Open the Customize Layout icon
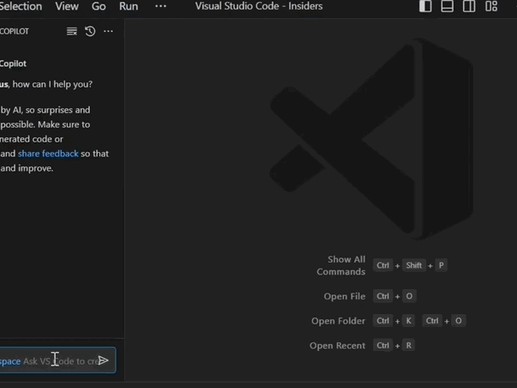The width and height of the screenshot is (517, 388). tap(491, 6)
